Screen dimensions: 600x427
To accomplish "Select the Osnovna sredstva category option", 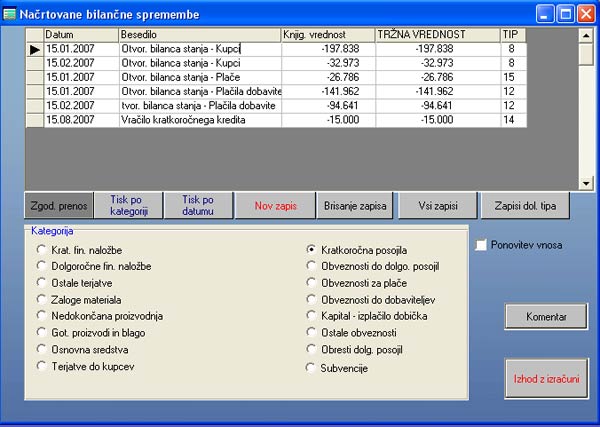I will [42, 349].
